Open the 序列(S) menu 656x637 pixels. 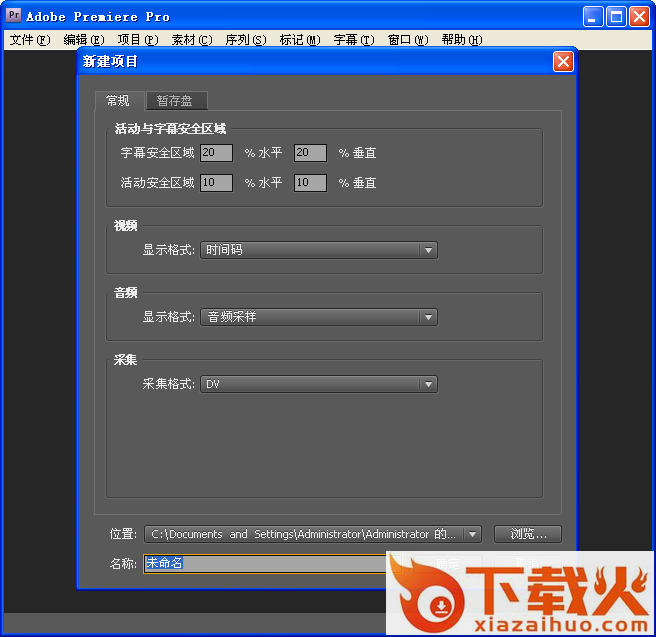coord(246,40)
